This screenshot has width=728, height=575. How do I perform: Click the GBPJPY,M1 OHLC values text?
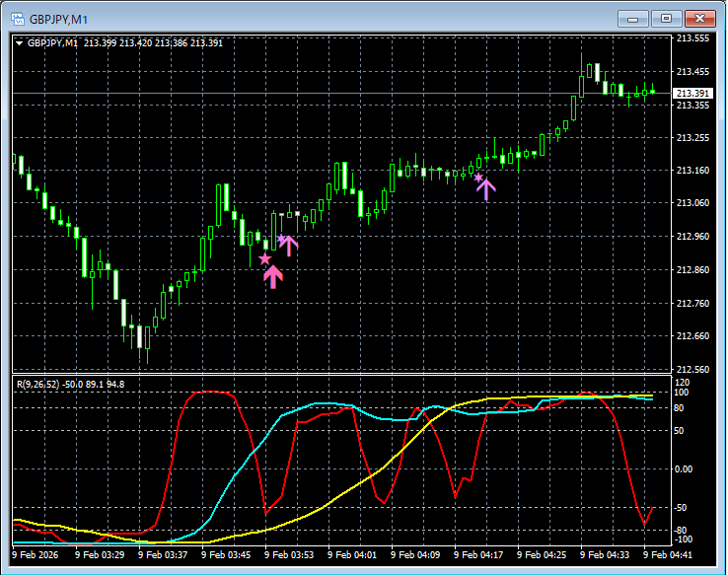153,43
